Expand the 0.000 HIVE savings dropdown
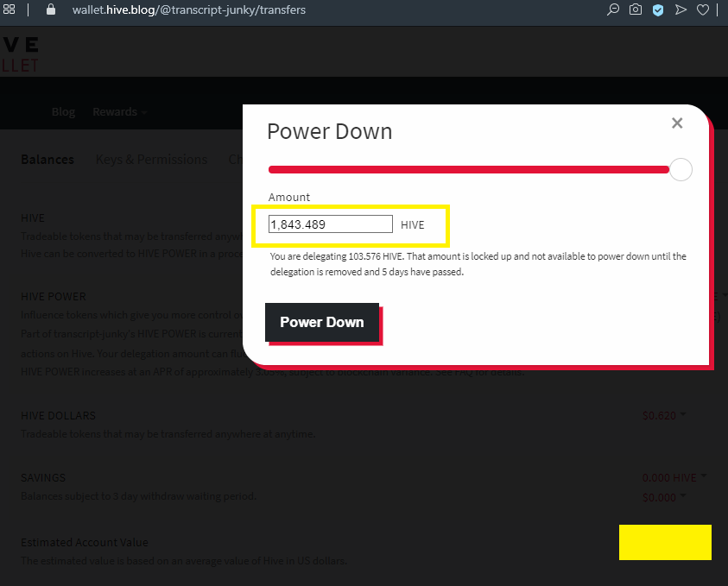 (674, 477)
